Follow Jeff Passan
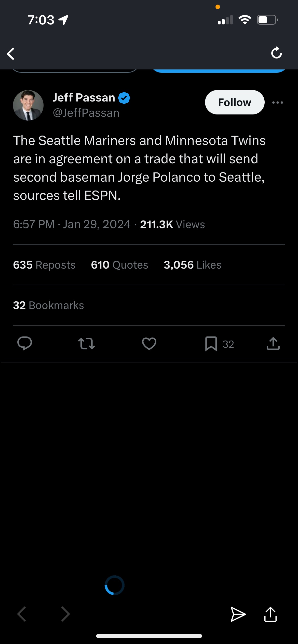This screenshot has width=298, height=644. [x=235, y=102]
